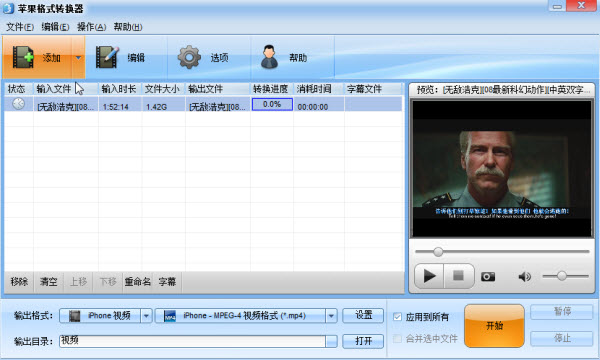The image size is (600, 360).
Task: Click the preview seek slider handle
Action: (438, 252)
